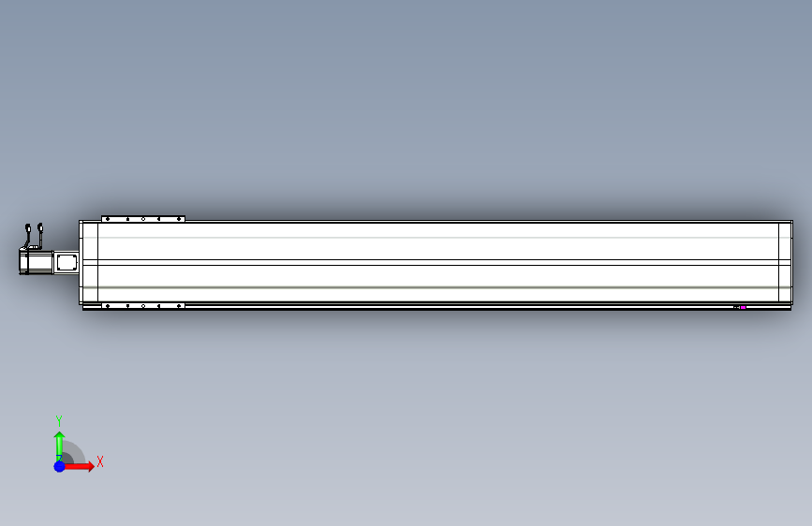Screen dimensions: 812x526
Task: Click the X label next to red arrow
Action: point(100,461)
